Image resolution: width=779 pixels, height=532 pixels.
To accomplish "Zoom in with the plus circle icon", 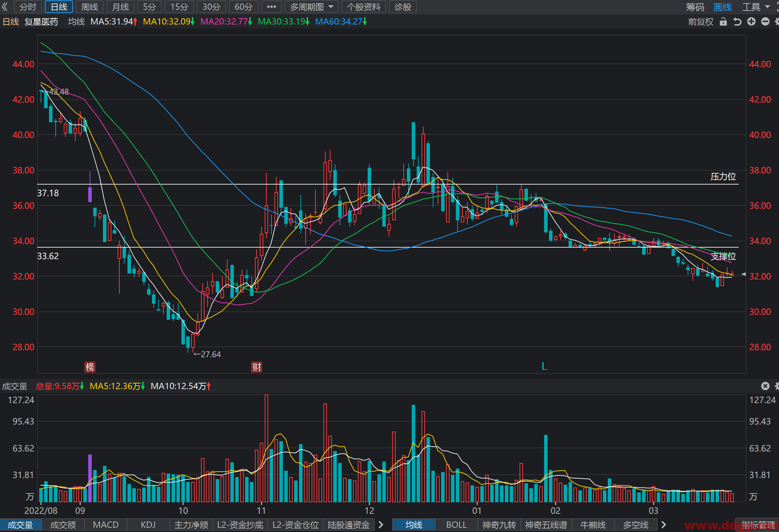I will (751, 22).
